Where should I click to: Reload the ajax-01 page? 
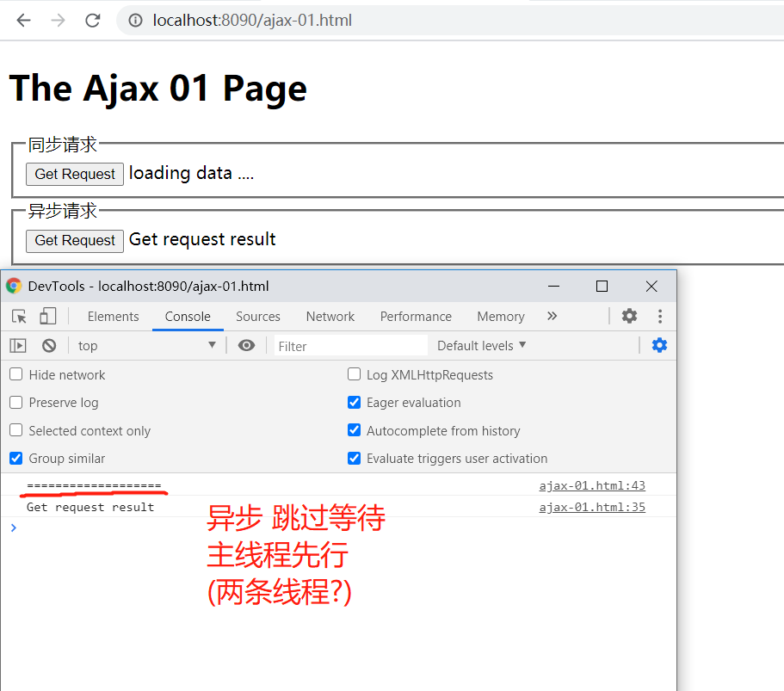coord(92,21)
